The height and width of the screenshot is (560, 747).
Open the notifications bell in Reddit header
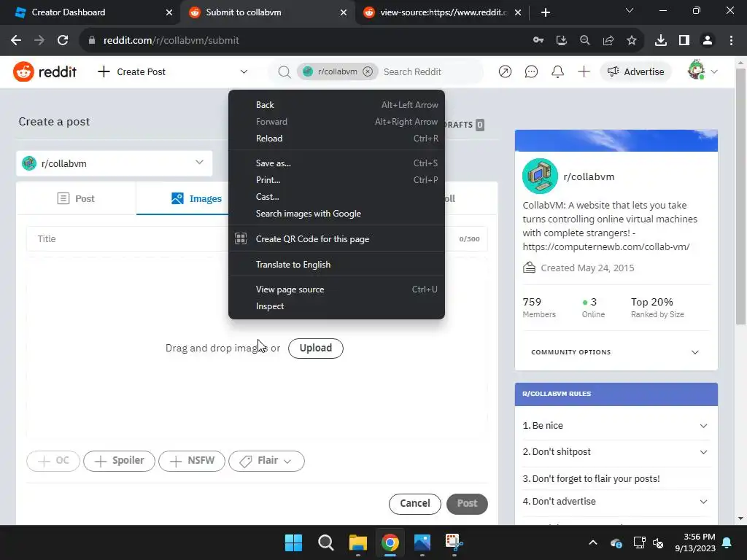557,72
